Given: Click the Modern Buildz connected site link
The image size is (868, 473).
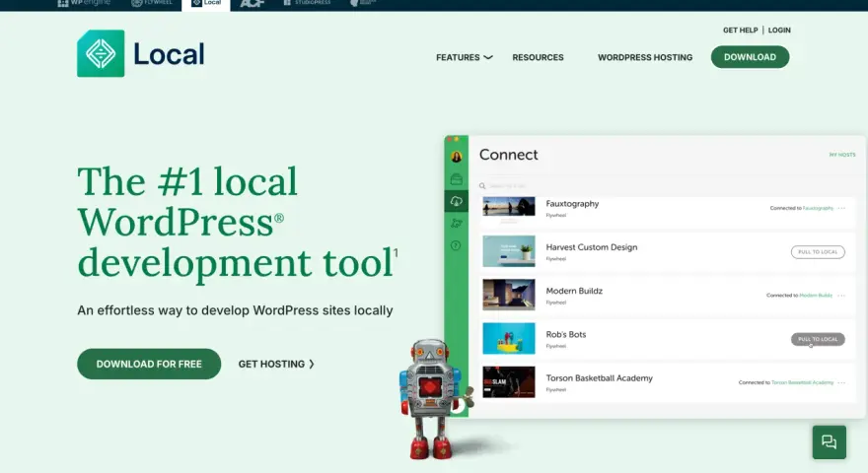Looking at the screenshot, I should coord(816,296).
